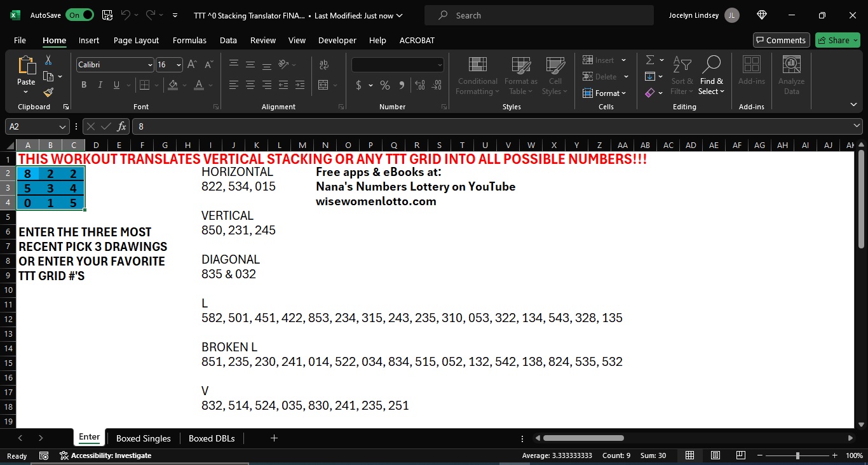The width and height of the screenshot is (868, 465).
Task: Click the horizontal scrollbar thumb
Action: (583, 438)
